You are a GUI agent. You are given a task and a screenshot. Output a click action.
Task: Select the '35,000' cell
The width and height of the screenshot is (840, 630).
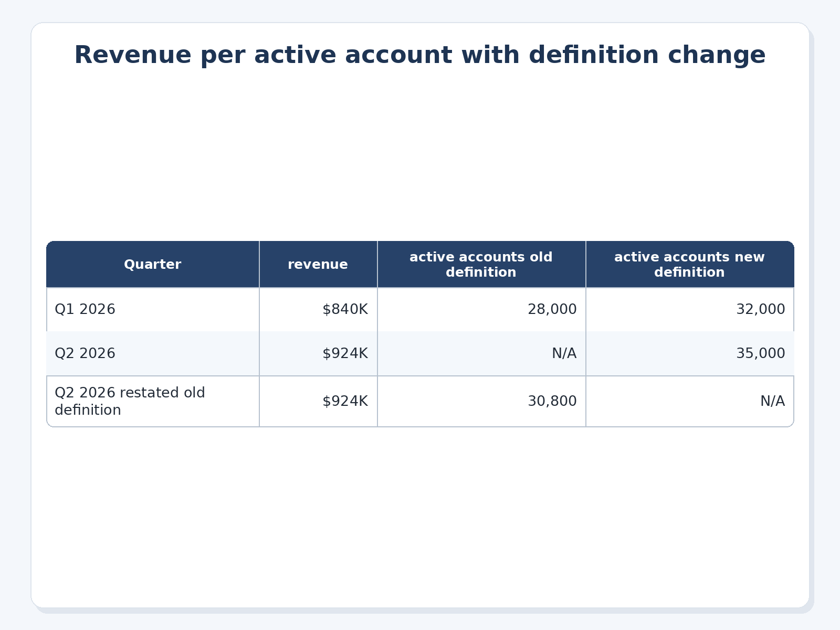point(690,354)
